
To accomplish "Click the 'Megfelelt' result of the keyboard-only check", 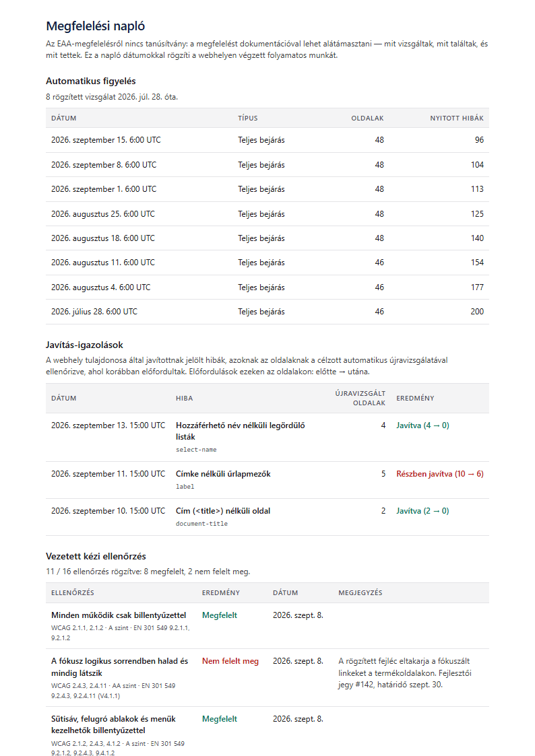I will click(220, 615).
